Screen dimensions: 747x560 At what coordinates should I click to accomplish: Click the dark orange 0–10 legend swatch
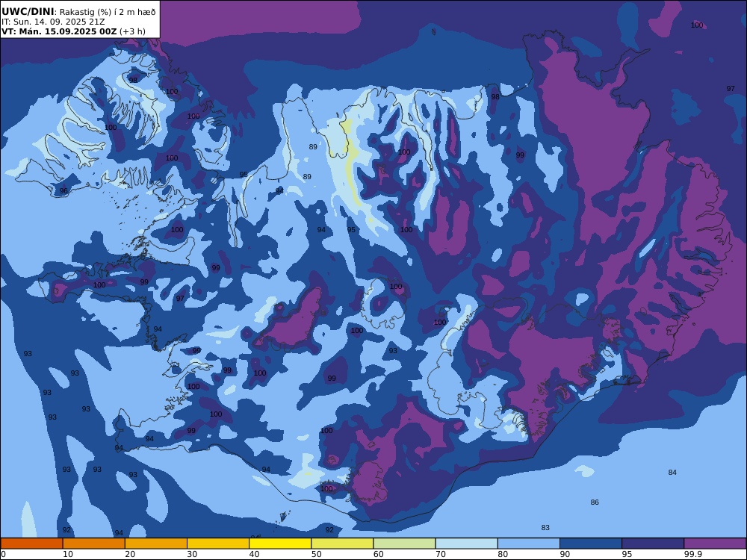click(x=31, y=544)
